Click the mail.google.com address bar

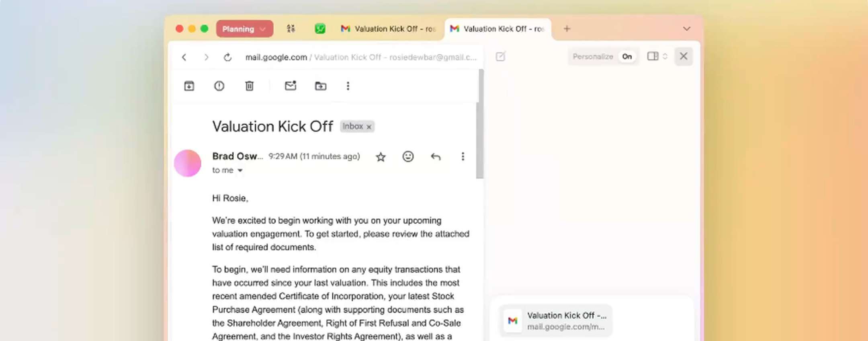[360, 57]
